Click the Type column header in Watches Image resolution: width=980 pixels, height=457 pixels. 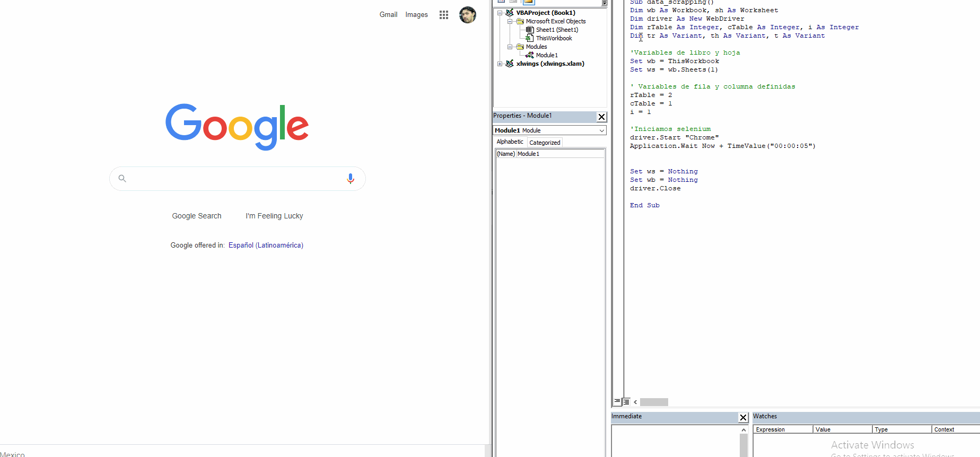coord(902,429)
